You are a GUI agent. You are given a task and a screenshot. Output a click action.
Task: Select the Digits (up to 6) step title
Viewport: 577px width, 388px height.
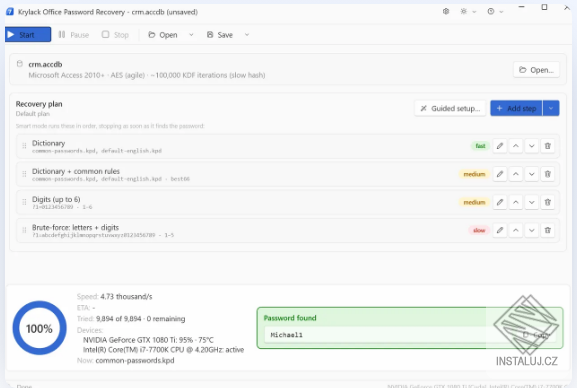(x=56, y=199)
